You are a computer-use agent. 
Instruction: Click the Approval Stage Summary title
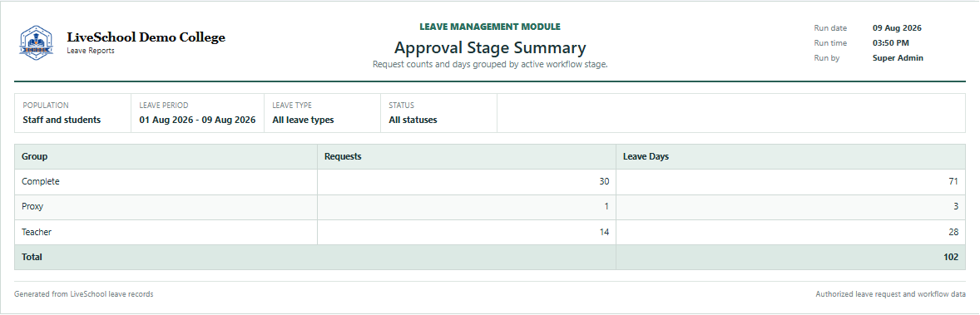(x=490, y=47)
